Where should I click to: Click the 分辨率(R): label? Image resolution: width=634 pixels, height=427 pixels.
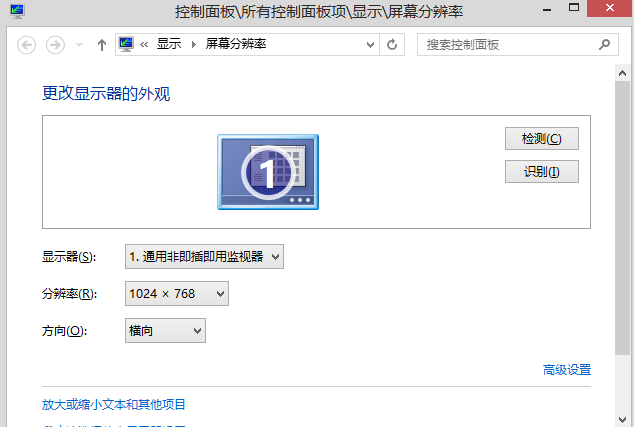pos(70,294)
